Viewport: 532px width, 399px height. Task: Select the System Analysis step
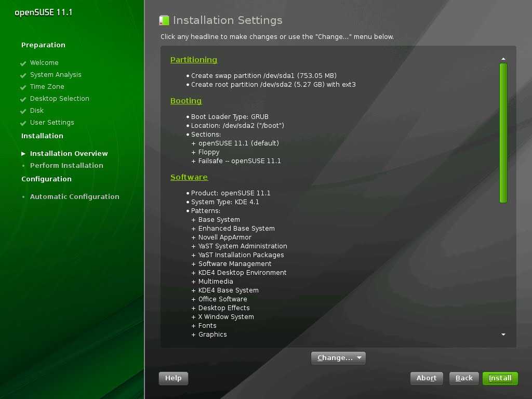click(56, 75)
